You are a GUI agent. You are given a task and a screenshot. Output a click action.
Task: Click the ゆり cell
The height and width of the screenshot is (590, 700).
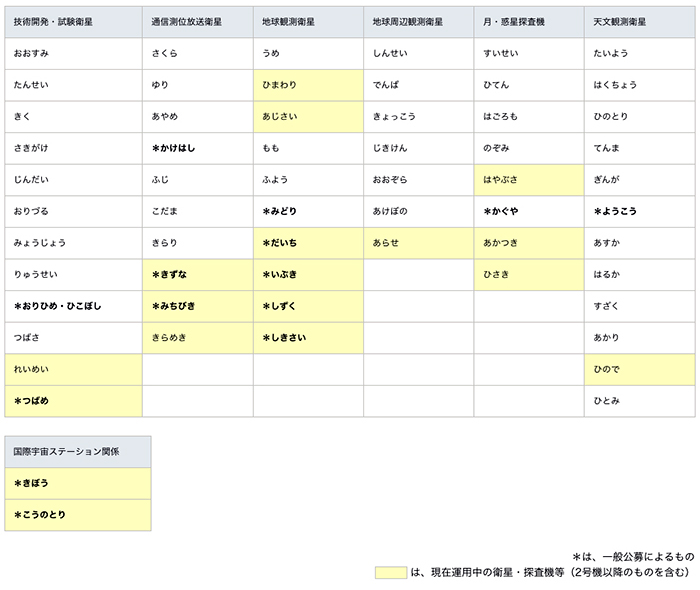click(x=198, y=85)
